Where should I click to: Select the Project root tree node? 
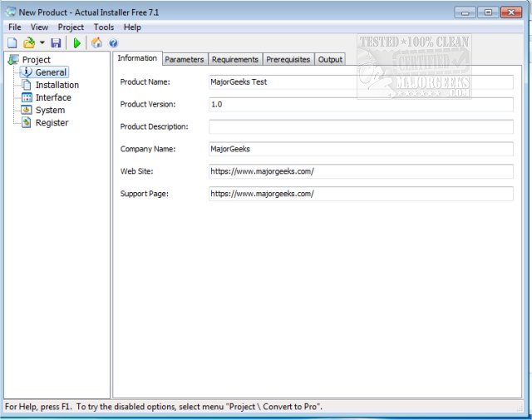click(x=36, y=60)
